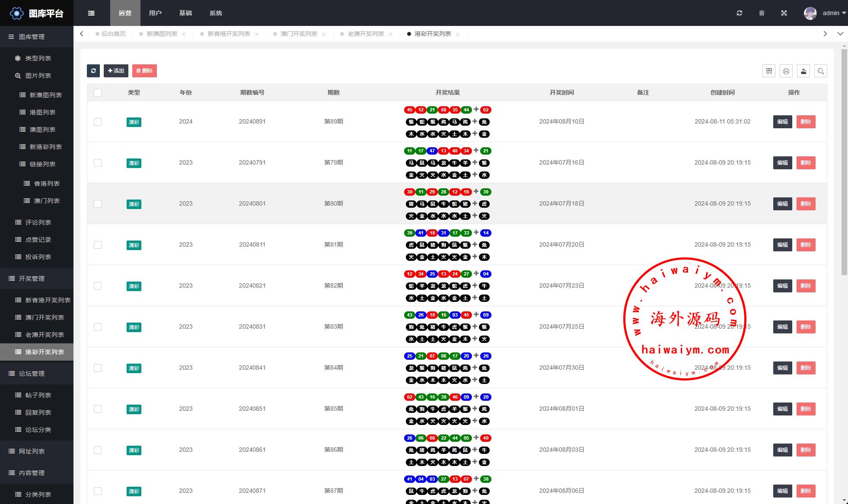Click the table reload icon button
This screenshot has height=504, width=848.
click(93, 71)
